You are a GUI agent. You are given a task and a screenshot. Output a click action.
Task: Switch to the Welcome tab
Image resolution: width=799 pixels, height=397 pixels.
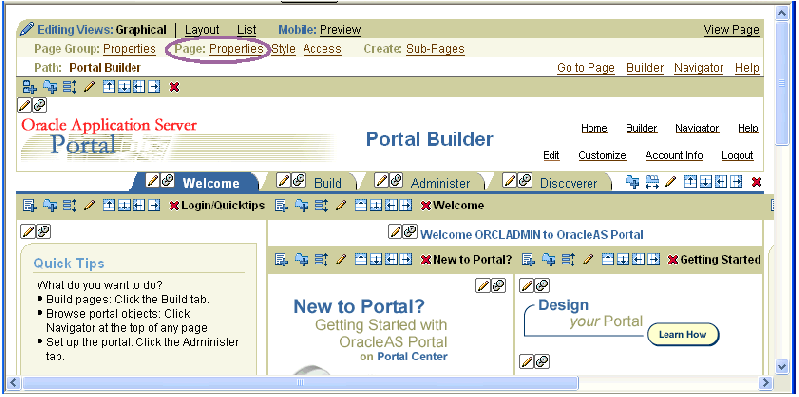211,183
